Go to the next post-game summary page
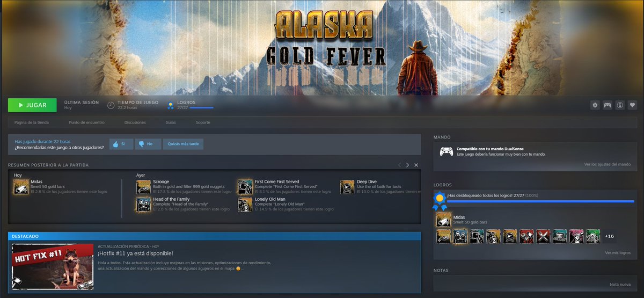Image resolution: width=644 pixels, height=298 pixels. (407, 165)
